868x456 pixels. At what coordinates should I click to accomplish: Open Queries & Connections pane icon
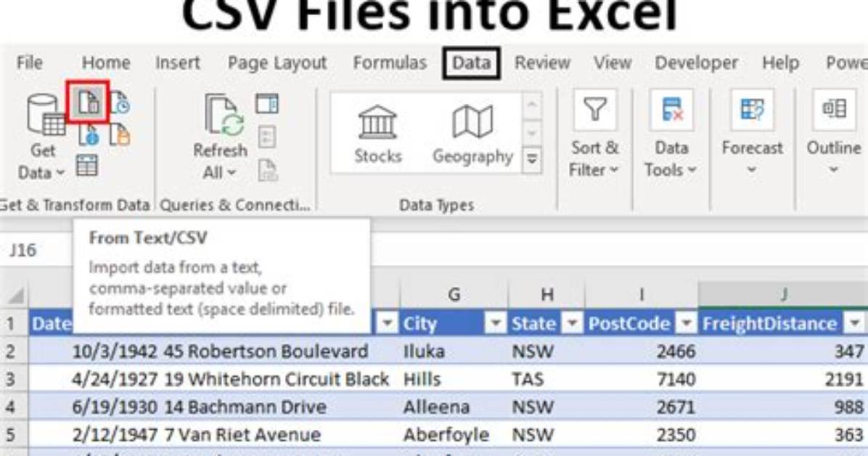[x=267, y=104]
